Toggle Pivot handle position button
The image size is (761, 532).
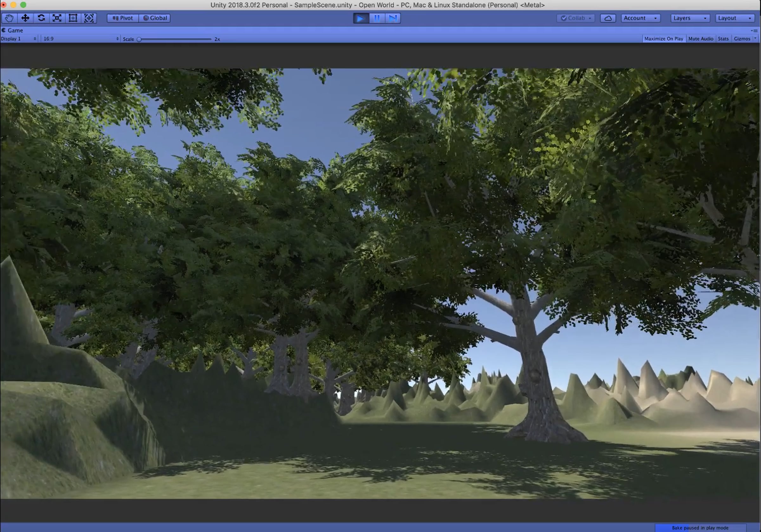pyautogui.click(x=123, y=18)
